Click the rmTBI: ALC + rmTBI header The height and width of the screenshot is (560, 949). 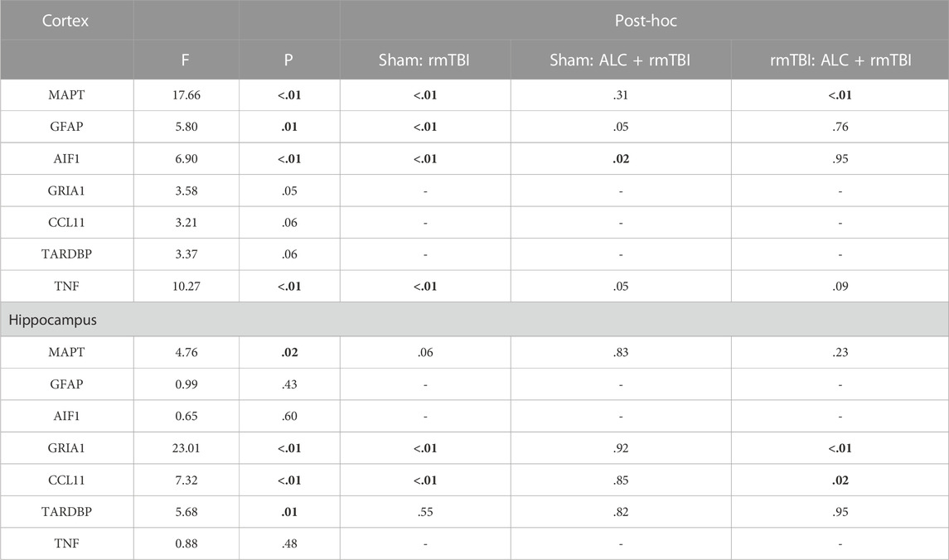point(840,60)
